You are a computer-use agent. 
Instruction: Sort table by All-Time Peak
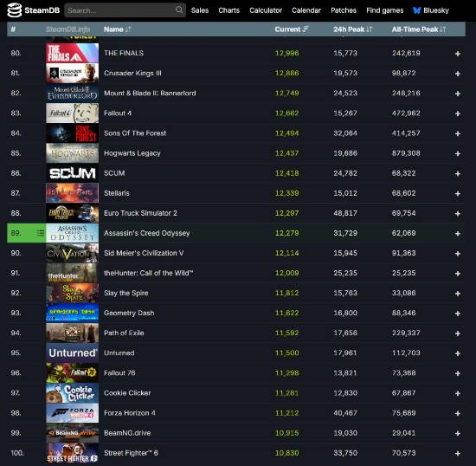point(419,29)
